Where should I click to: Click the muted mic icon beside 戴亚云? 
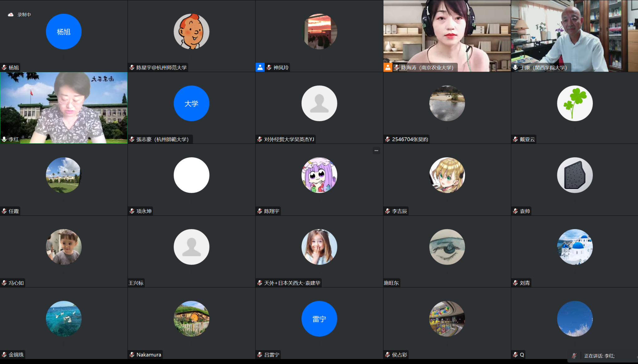click(x=516, y=139)
